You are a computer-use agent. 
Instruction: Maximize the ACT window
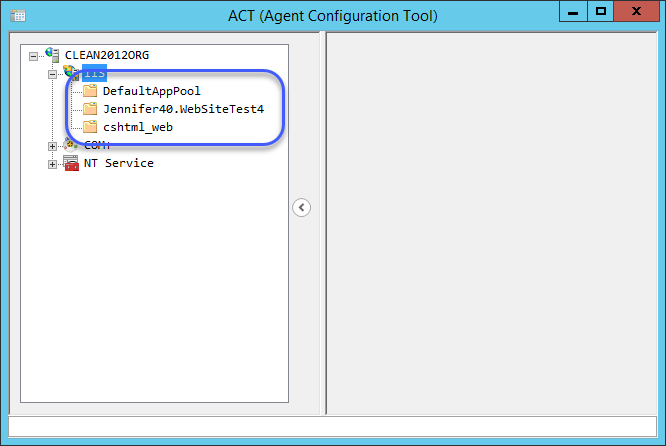click(x=600, y=11)
